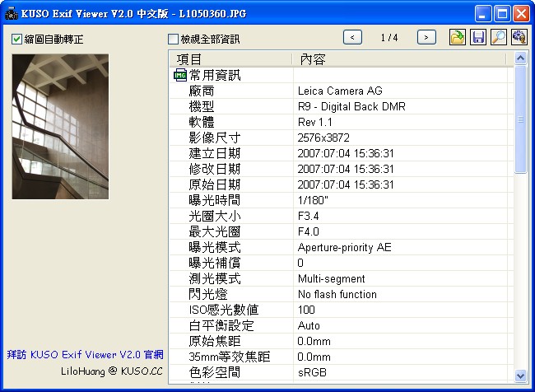Screen dimensions: 535x392
Task: Select the 曝光模式 row label
Action: 215,247
